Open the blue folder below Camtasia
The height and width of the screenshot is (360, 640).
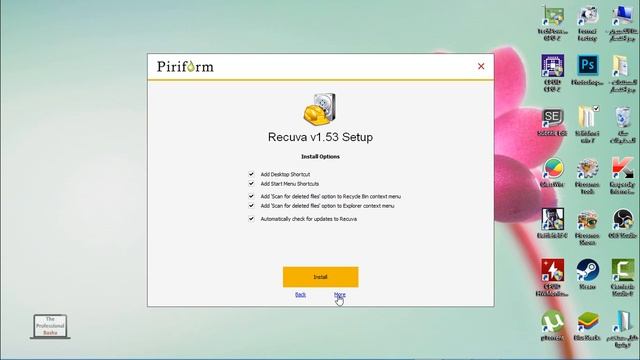coord(622,329)
